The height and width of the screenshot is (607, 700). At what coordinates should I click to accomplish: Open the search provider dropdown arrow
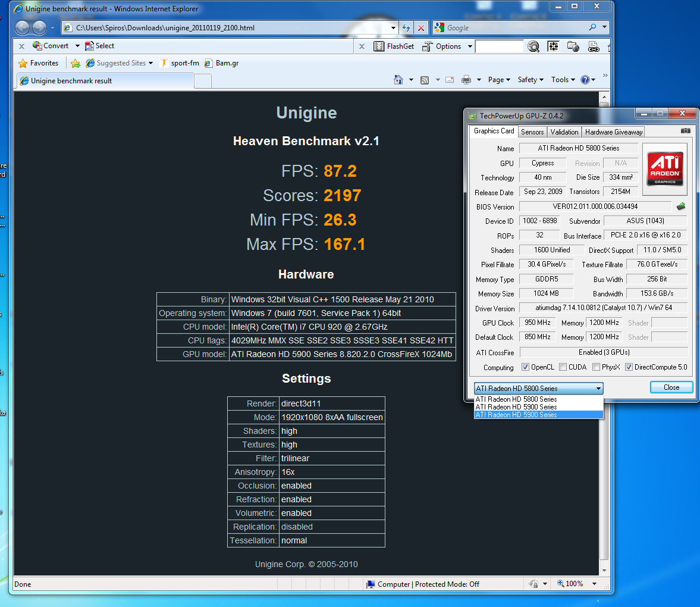pyautogui.click(x=604, y=27)
